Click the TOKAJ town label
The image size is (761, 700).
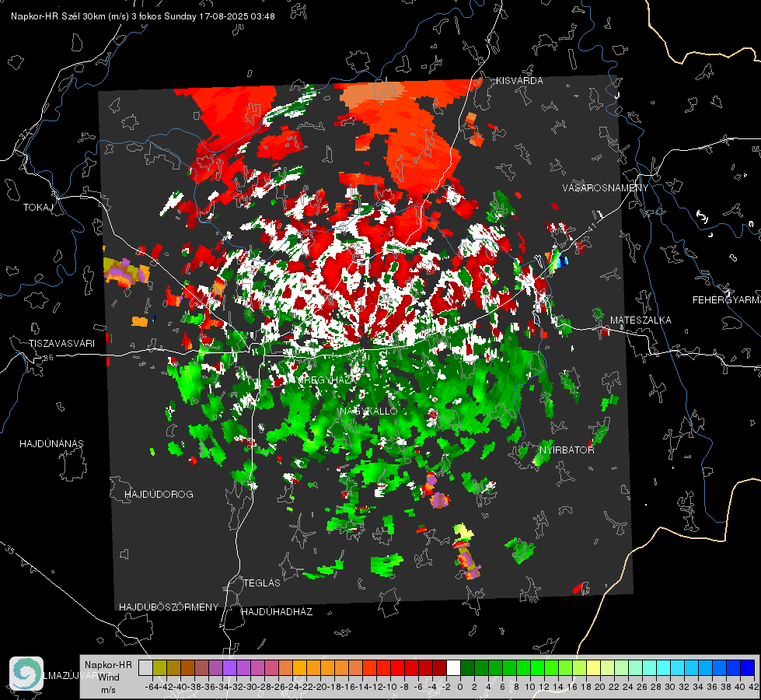coord(38,208)
